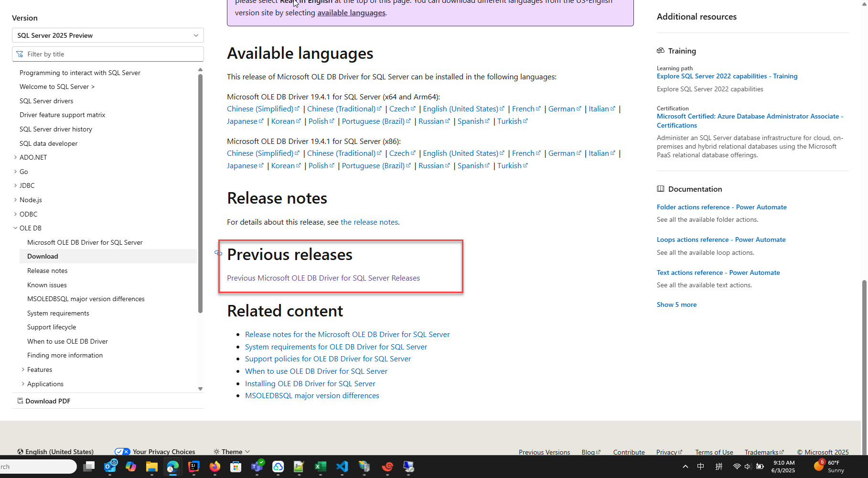Open File Explorer from the taskbar
This screenshot has width=868, height=478.
[x=152, y=467]
